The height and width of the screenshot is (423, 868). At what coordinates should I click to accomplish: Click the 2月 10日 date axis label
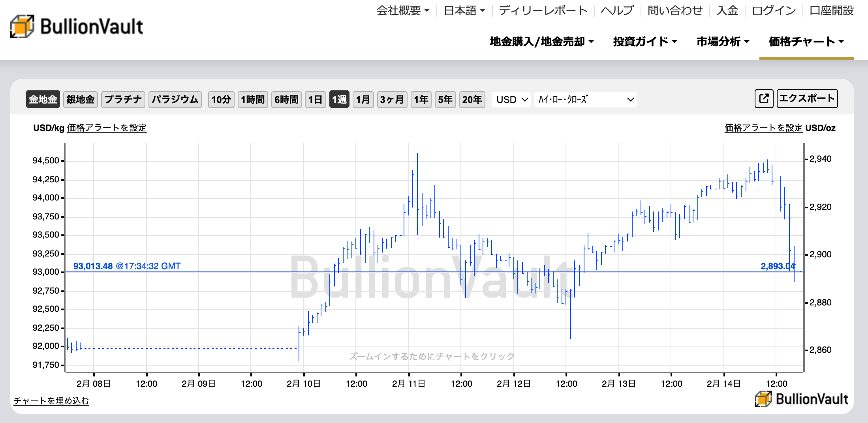(303, 384)
